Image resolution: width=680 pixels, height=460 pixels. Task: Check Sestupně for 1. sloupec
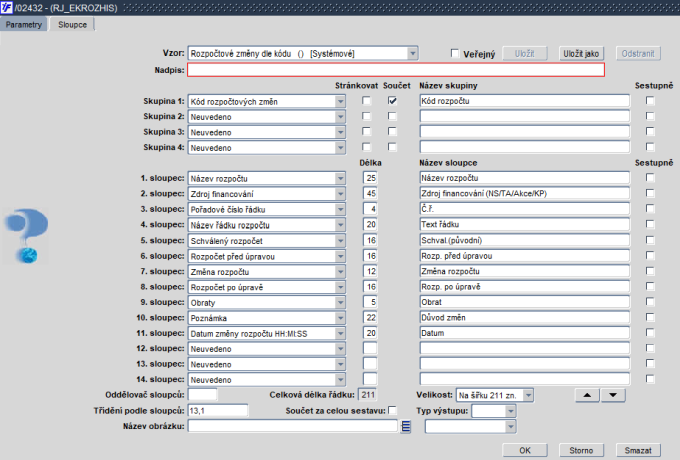tap(650, 178)
